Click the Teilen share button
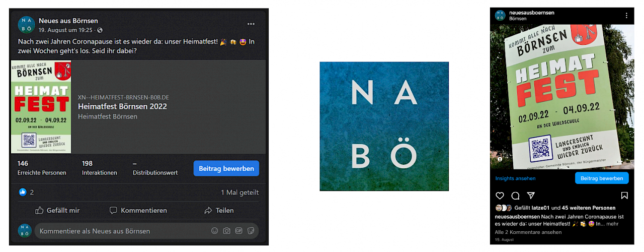Image resolution: width=644 pixels, height=252 pixels. [x=219, y=210]
